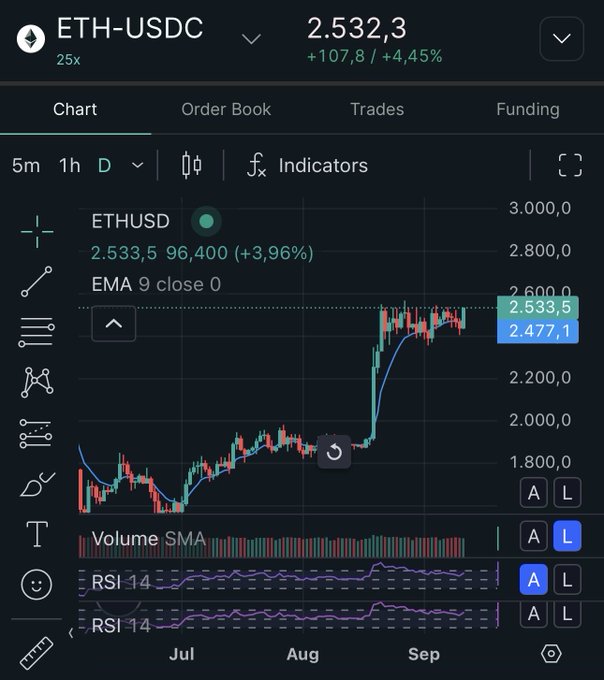Select the crosshair cursor tool
Viewport: 604px width, 680px height.
click(37, 232)
